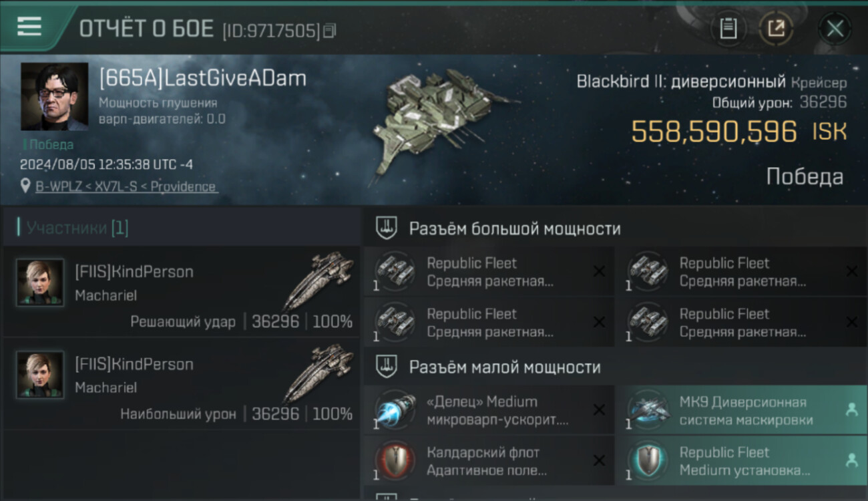Click the location pin icon
The width and height of the screenshot is (868, 501).
(26, 186)
